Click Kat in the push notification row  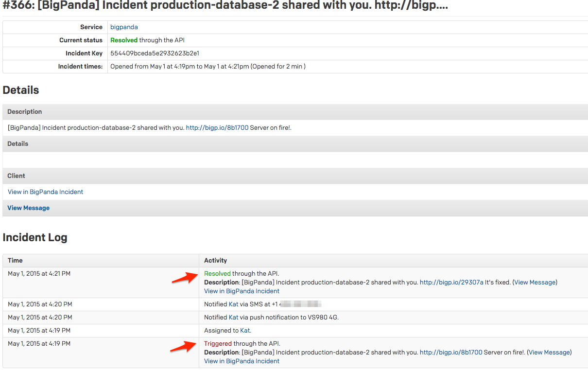pyautogui.click(x=233, y=317)
